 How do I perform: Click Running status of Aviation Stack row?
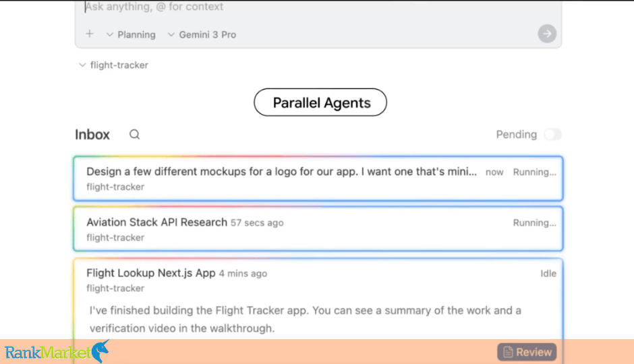535,223
